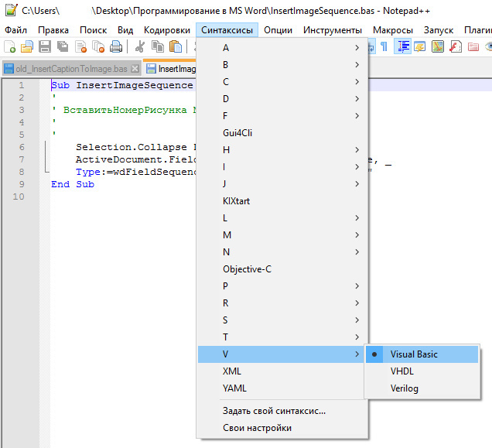Expand the A languages submenu
Viewport: 492px width, 448px height.
[x=282, y=48]
